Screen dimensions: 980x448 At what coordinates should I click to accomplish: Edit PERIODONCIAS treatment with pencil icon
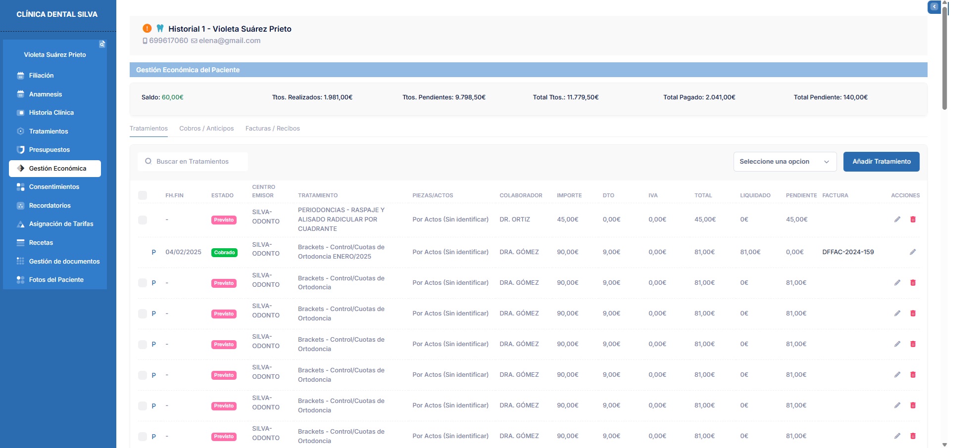(897, 220)
